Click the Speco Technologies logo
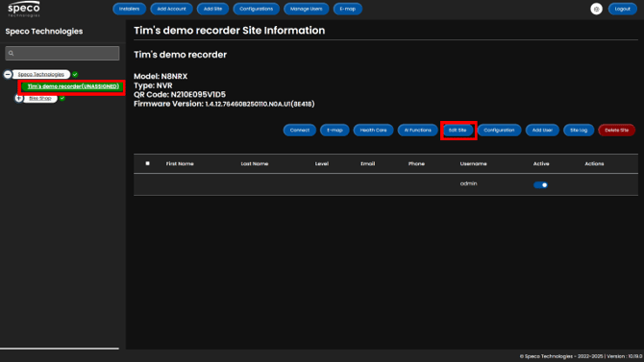The image size is (644, 362). (24, 9)
